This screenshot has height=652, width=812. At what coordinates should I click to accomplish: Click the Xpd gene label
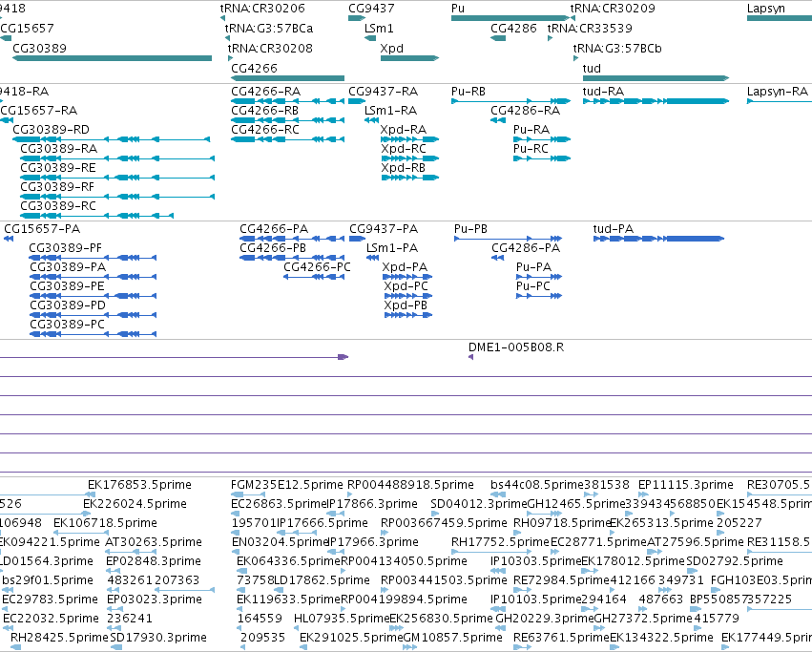391,48
